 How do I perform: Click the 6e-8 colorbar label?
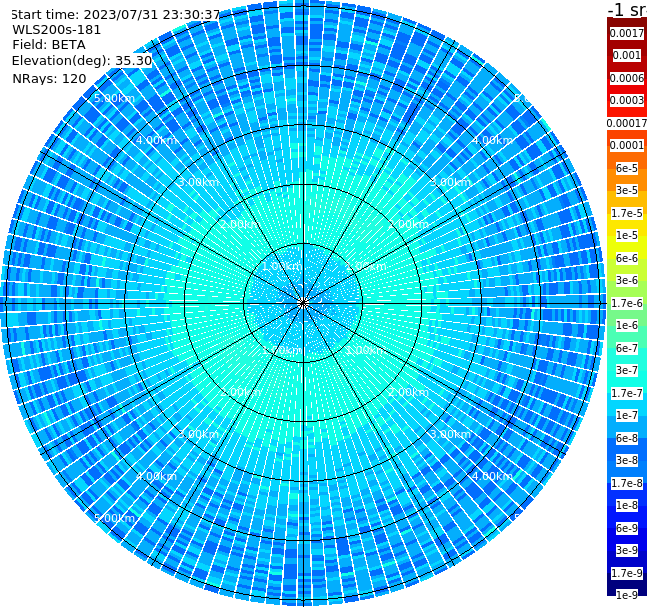(x=627, y=438)
